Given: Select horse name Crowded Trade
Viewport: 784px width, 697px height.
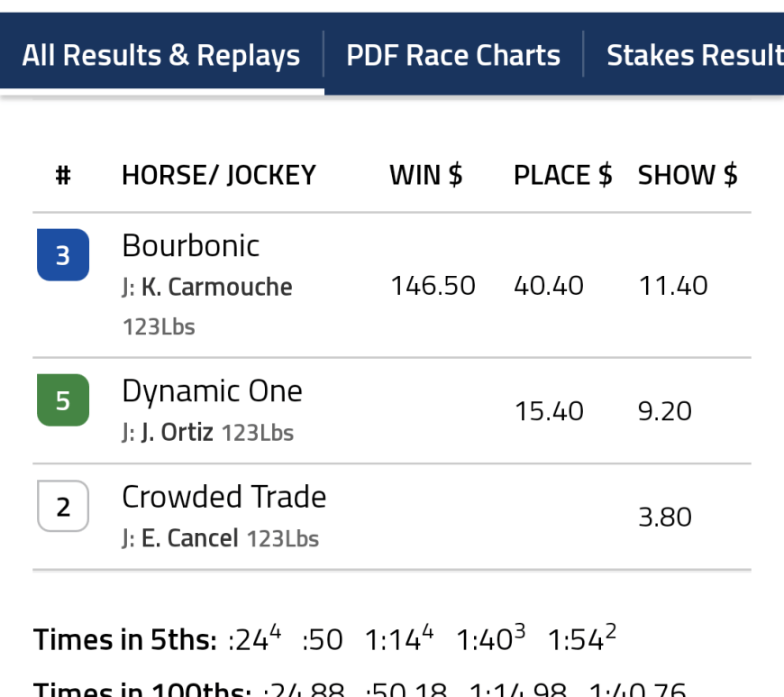Looking at the screenshot, I should click(223, 497).
